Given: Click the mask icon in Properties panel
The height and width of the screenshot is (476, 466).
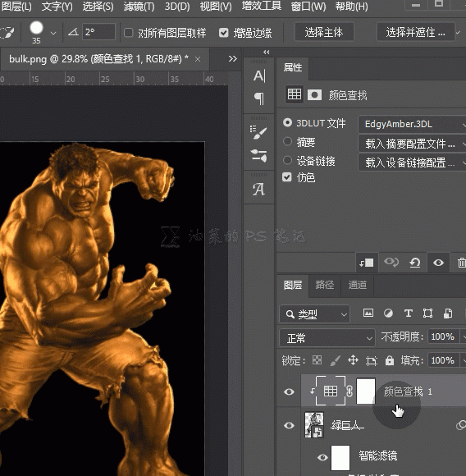Looking at the screenshot, I should [x=314, y=94].
